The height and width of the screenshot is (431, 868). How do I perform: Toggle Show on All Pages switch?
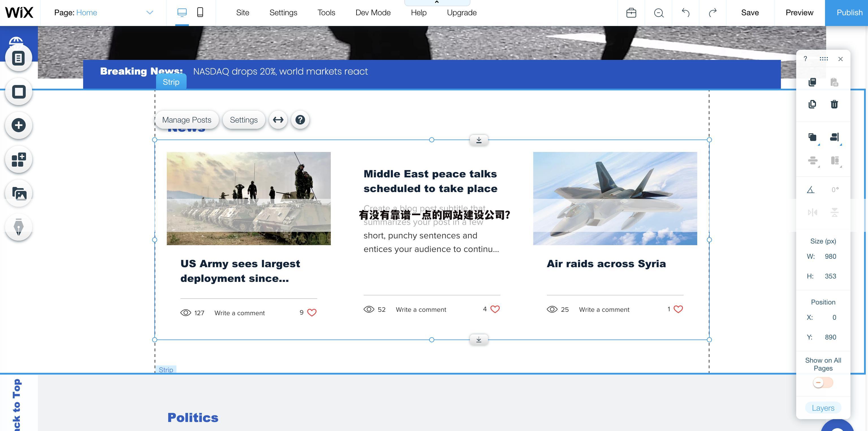[823, 383]
